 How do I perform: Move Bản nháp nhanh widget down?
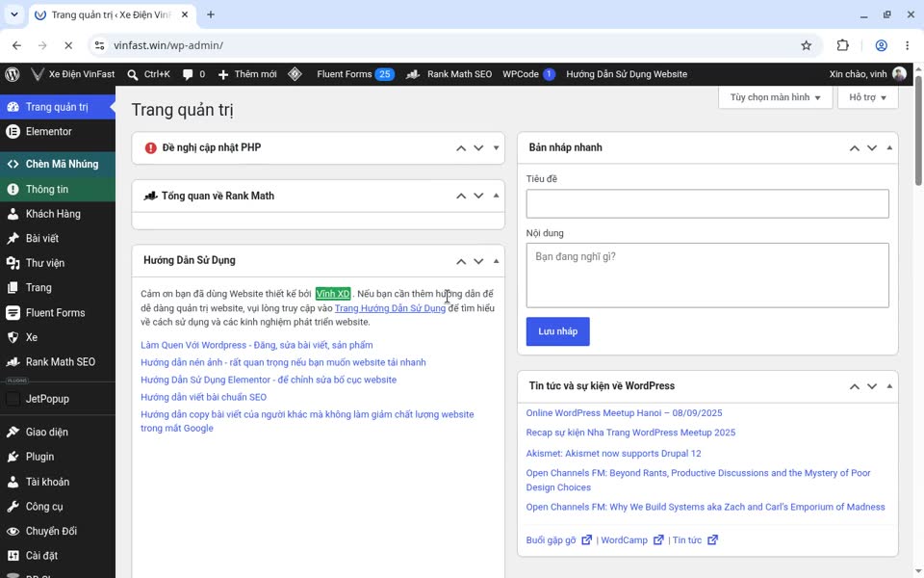(x=872, y=148)
